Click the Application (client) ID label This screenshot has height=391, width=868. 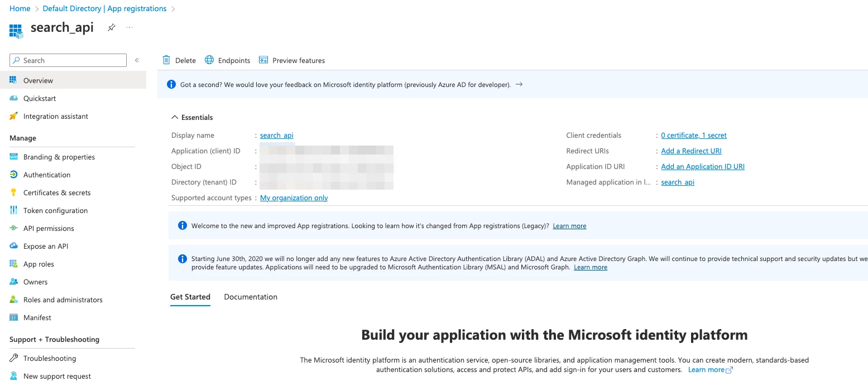tap(206, 151)
